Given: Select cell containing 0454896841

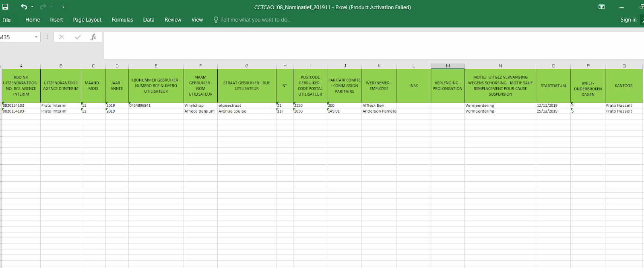Looking at the screenshot, I should [x=156, y=105].
